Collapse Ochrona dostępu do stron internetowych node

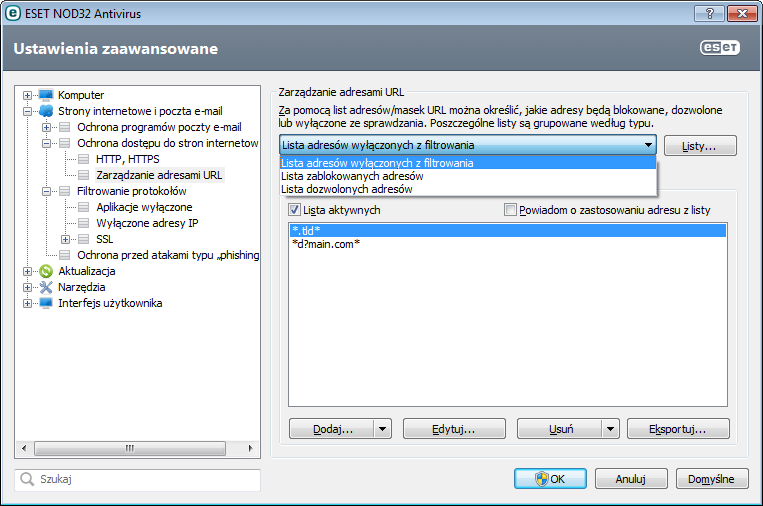(46, 143)
